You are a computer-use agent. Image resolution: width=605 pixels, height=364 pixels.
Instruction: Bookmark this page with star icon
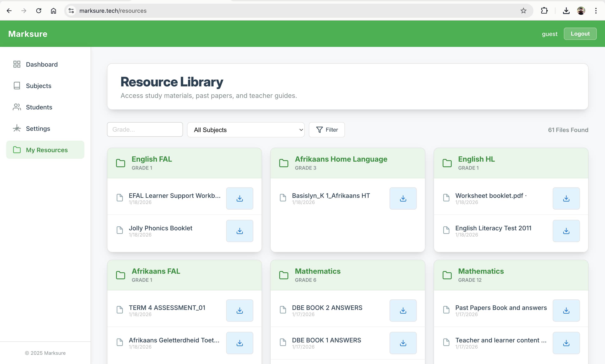pyautogui.click(x=523, y=11)
